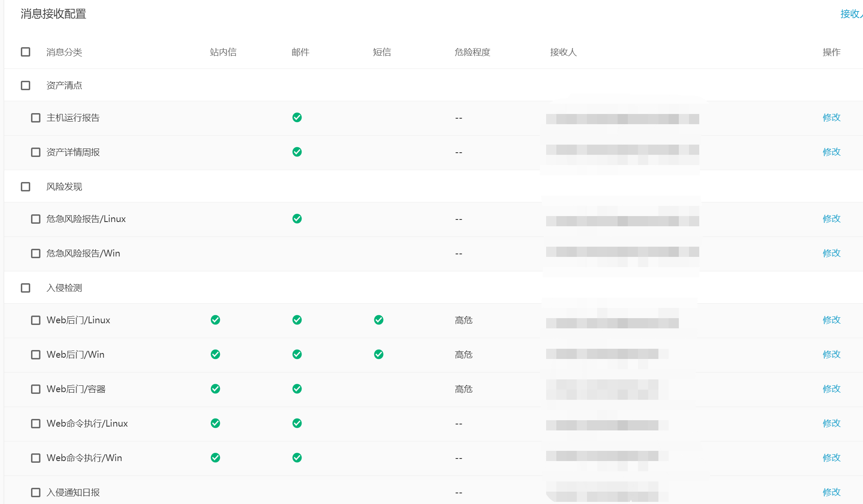Select the 入侵通知日报 row checkbox
Image resolution: width=863 pixels, height=504 pixels.
tap(36, 493)
